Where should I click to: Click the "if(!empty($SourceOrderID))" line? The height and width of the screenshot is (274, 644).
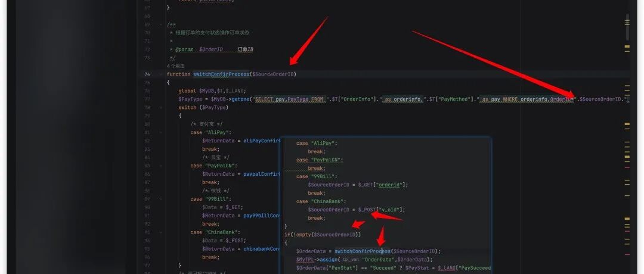pos(323,235)
